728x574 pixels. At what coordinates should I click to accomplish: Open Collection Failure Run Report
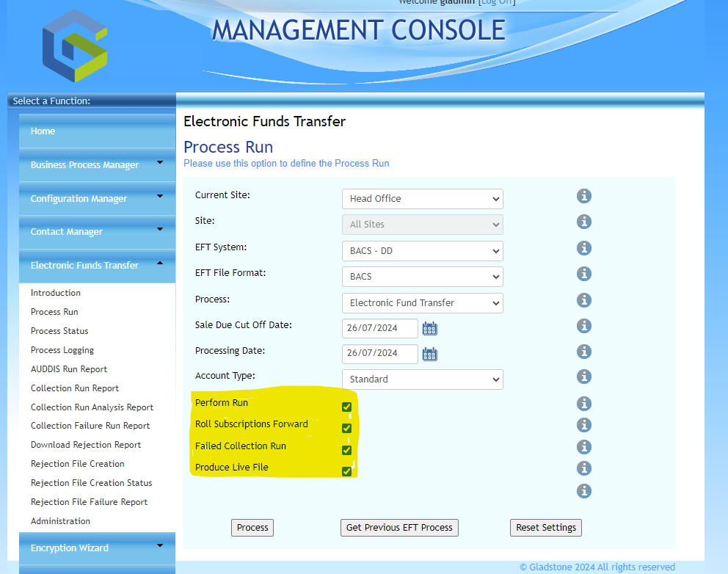point(90,426)
